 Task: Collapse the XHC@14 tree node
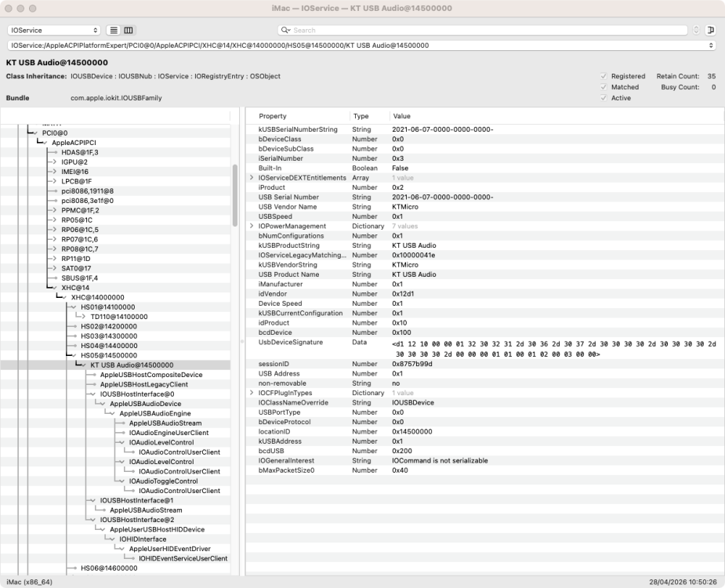55,288
